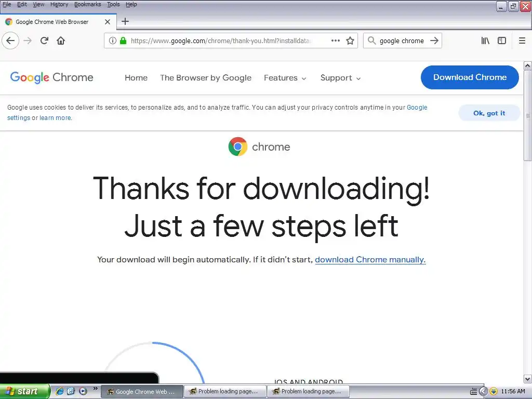Screen dimensions: 532x399
Task: Expand hidden quick launch items chevron
Action: click(96, 389)
